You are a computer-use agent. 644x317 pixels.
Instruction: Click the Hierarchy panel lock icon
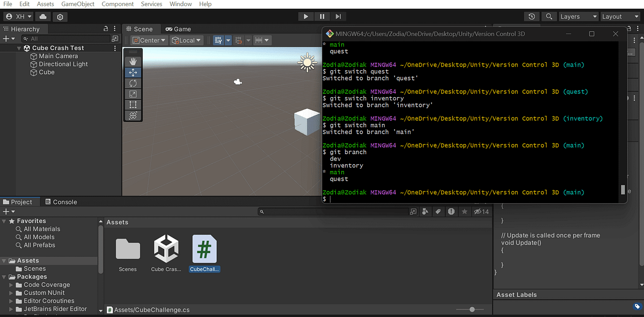point(106,29)
